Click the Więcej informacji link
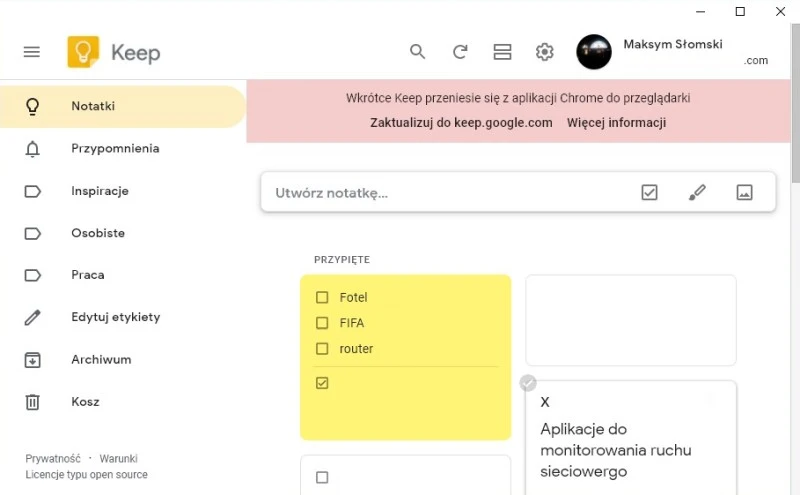This screenshot has height=495, width=800. [616, 123]
